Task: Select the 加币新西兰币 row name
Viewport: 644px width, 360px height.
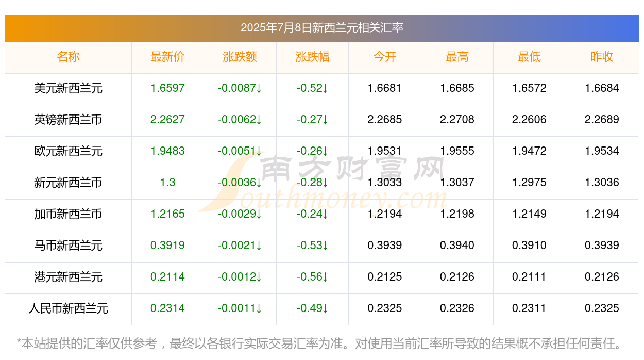Action: pos(68,214)
